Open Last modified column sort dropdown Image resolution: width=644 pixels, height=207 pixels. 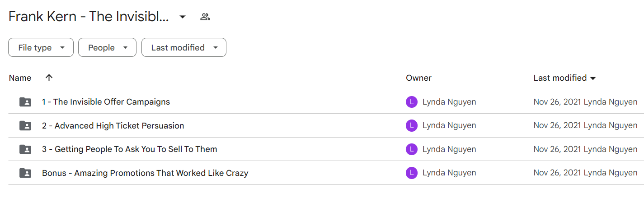(x=593, y=78)
